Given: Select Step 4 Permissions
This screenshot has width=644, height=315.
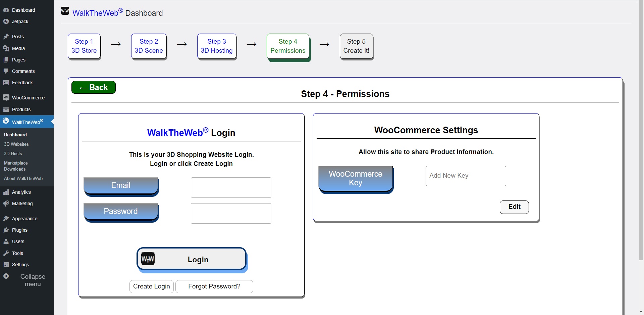Looking at the screenshot, I should point(288,46).
